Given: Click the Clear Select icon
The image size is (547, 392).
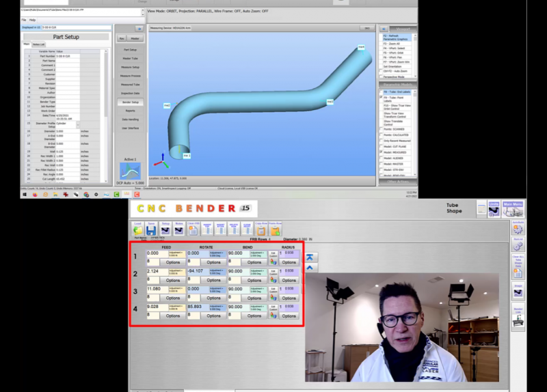Looking at the screenshot, I should point(247,230).
